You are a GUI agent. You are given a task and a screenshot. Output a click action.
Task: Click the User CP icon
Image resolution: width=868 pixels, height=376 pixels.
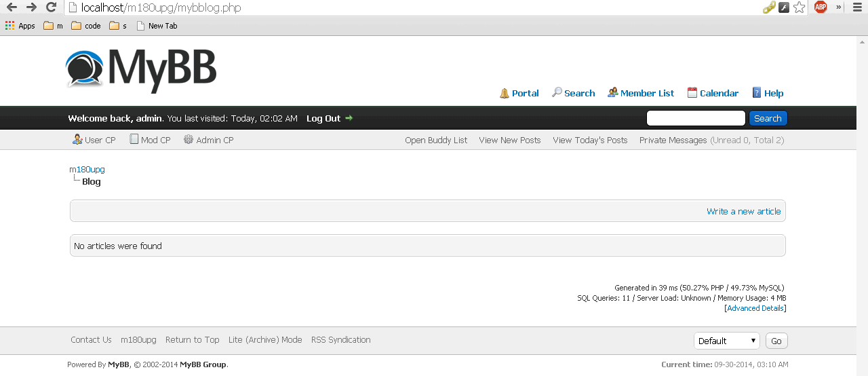click(77, 140)
